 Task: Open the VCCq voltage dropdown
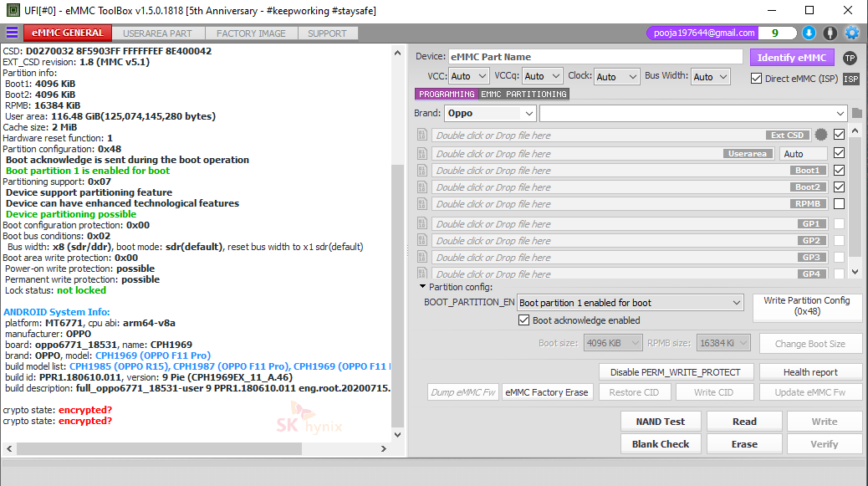[x=542, y=76]
